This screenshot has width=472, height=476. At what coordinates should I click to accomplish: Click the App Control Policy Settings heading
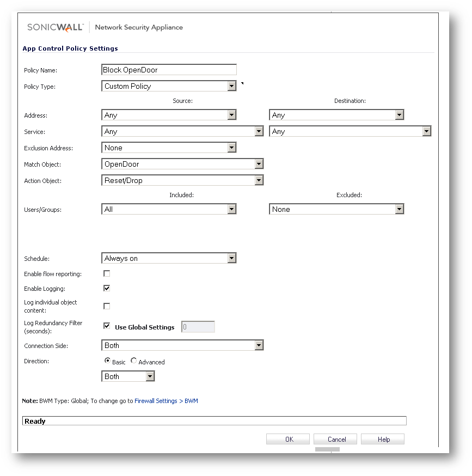click(x=70, y=48)
